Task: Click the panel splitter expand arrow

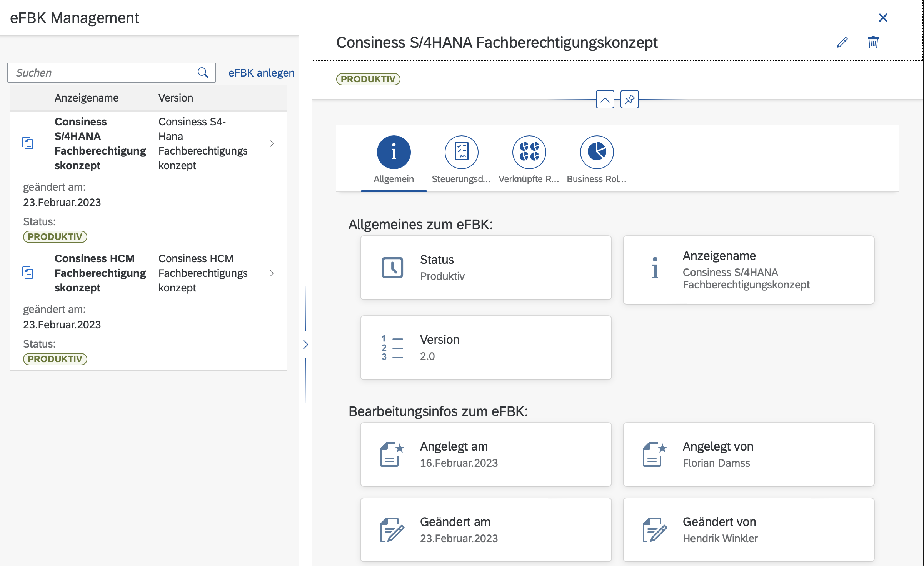Action: pyautogui.click(x=305, y=345)
